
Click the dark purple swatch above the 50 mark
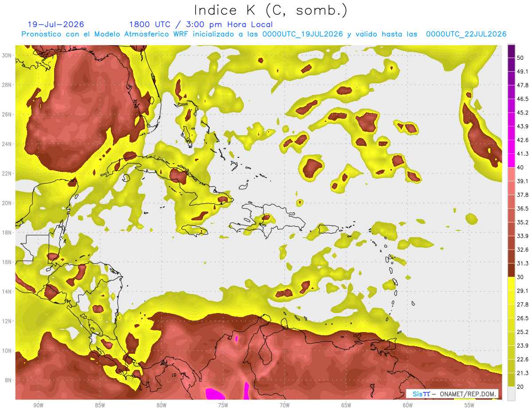[511, 51]
